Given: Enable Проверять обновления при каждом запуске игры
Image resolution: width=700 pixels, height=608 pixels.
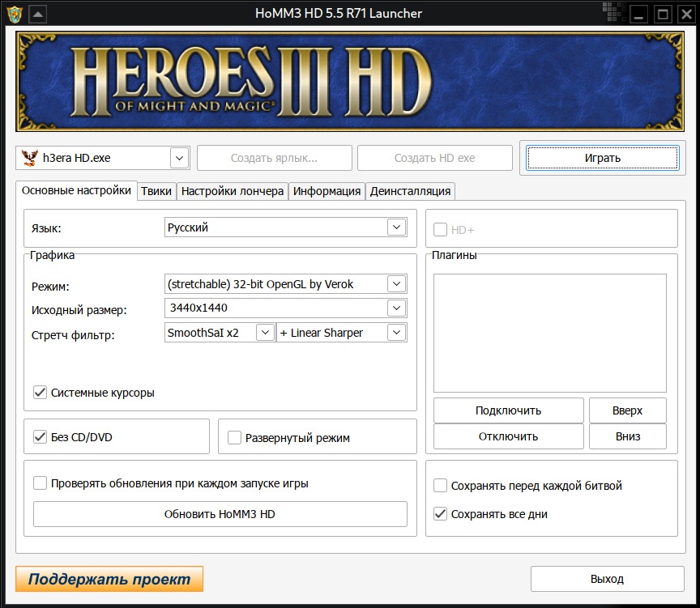Looking at the screenshot, I should (x=41, y=483).
